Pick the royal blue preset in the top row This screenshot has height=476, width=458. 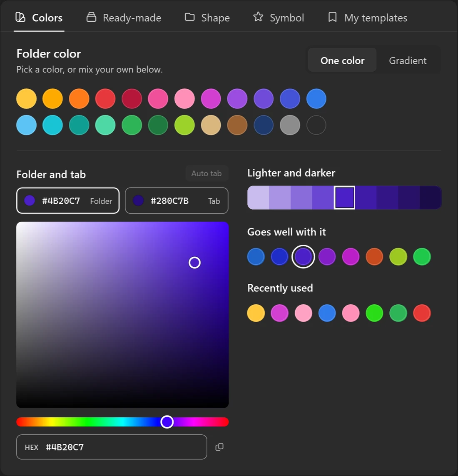point(290,99)
